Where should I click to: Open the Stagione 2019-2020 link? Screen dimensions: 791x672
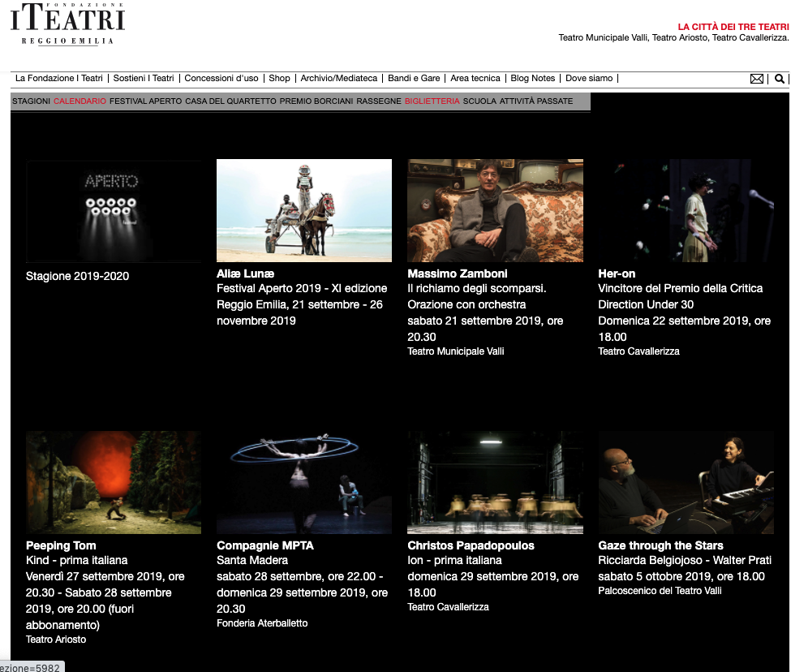(x=77, y=276)
